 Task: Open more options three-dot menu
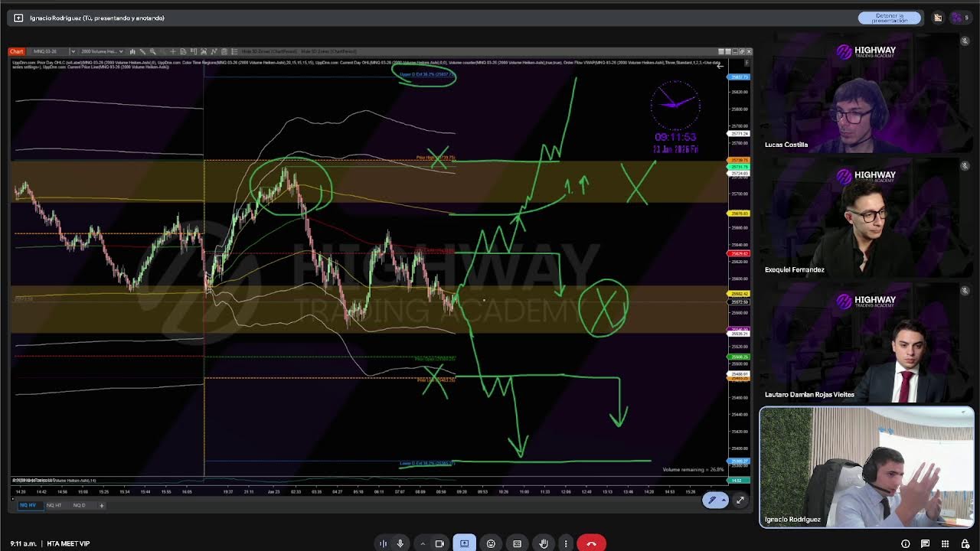click(566, 543)
